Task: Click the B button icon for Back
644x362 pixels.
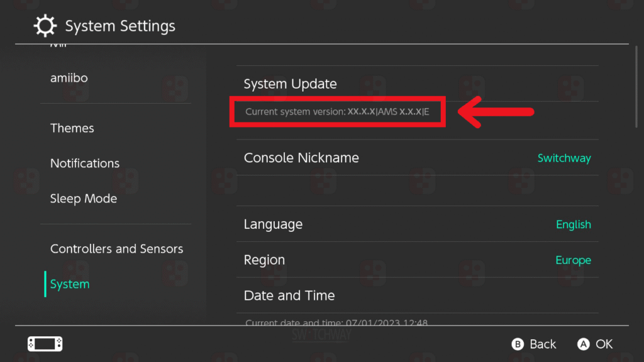Action: (518, 344)
